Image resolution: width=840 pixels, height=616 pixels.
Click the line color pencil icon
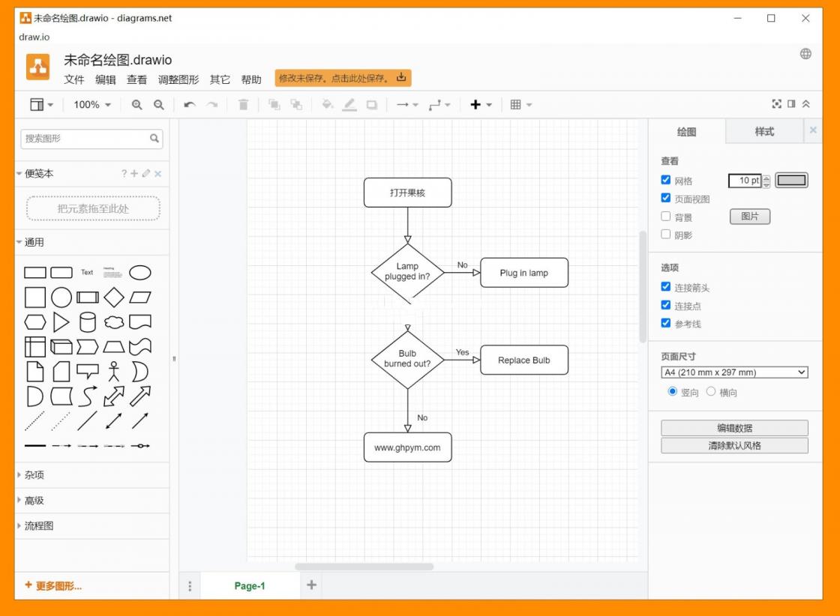click(x=349, y=105)
